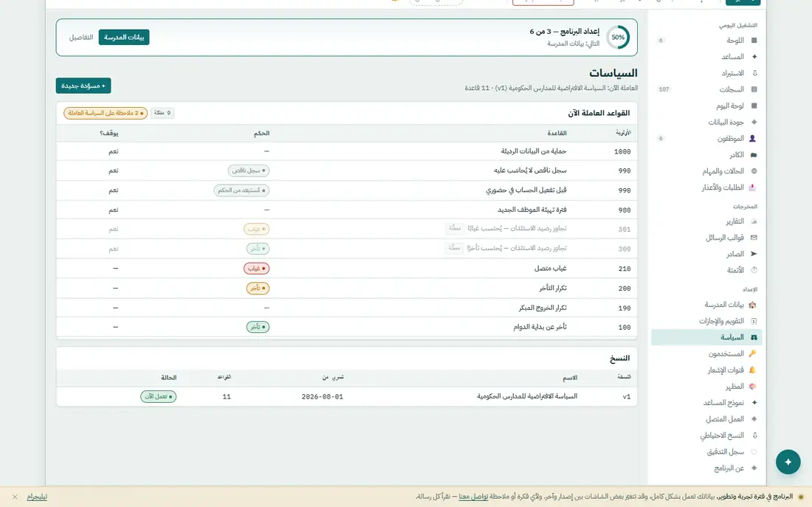
Task: Click the 2 ملاحظة على السياسة العاملة badge
Action: [106, 113]
